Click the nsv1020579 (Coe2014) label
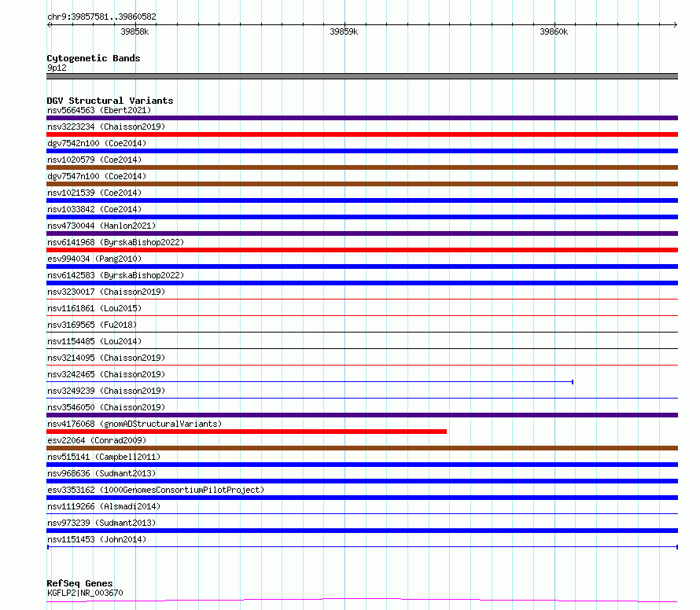The image size is (700, 610). click(94, 160)
